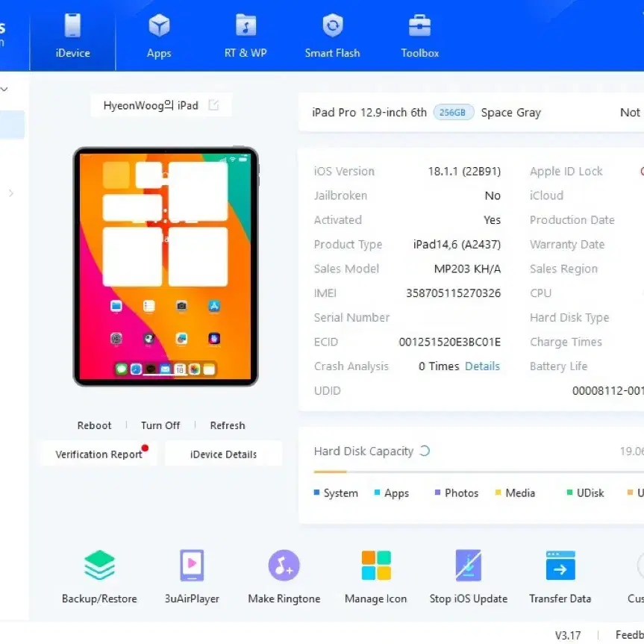644x644 pixels.
Task: Click the Battery Life label
Action: point(559,366)
